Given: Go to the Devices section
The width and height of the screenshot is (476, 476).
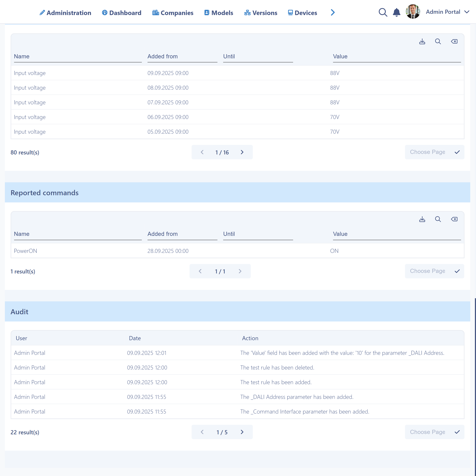Looking at the screenshot, I should (x=302, y=13).
